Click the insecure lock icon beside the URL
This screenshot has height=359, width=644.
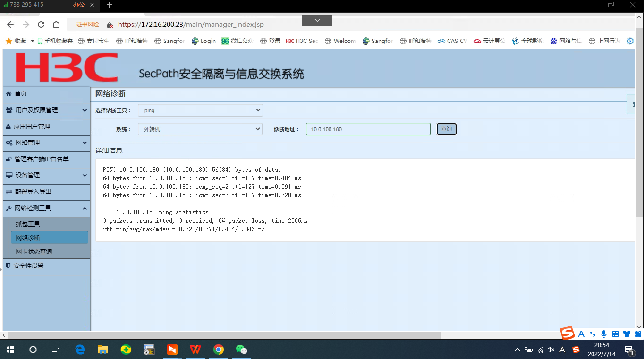pyautogui.click(x=110, y=25)
